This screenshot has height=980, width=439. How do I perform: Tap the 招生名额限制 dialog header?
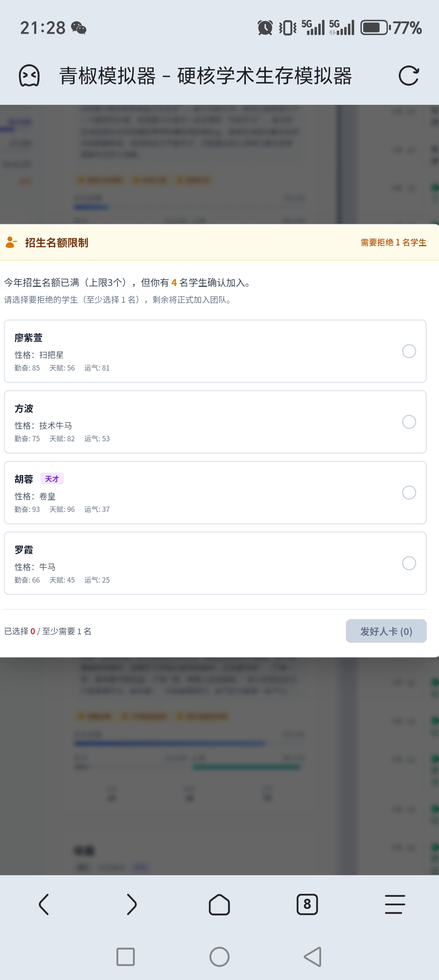click(x=57, y=243)
